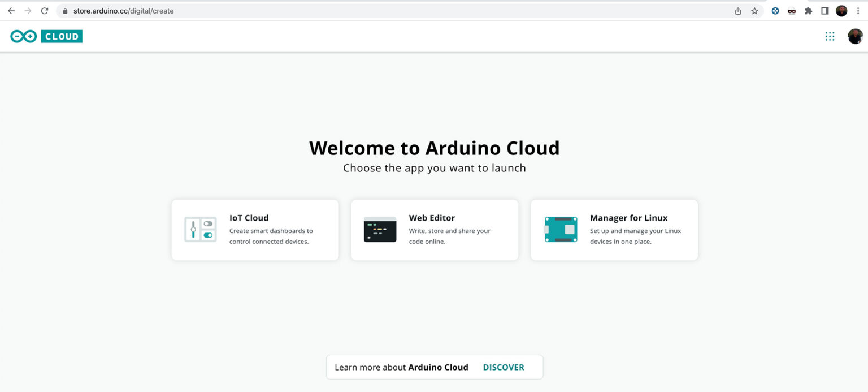View site information via the lock icon

click(65, 11)
